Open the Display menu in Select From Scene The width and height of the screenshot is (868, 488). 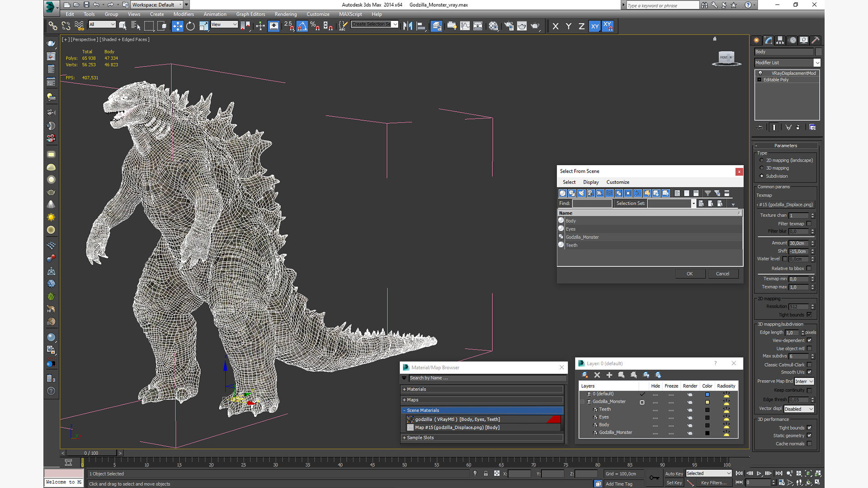coord(591,183)
